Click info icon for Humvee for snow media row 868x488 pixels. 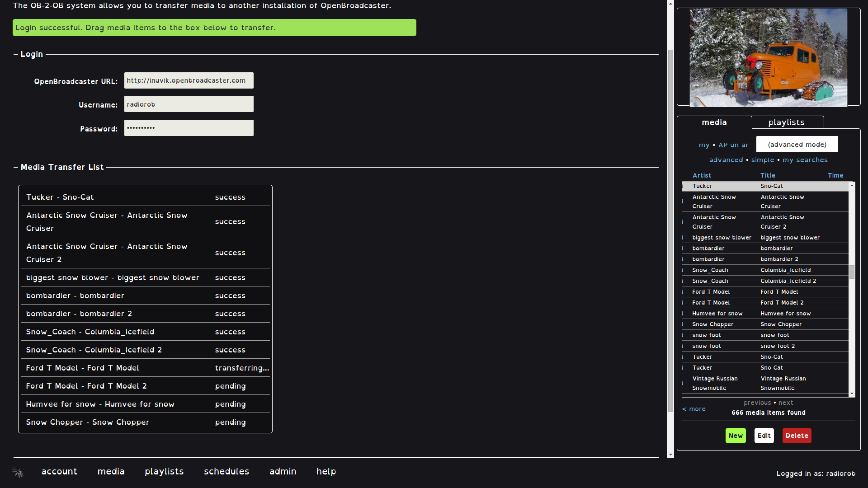(x=683, y=314)
